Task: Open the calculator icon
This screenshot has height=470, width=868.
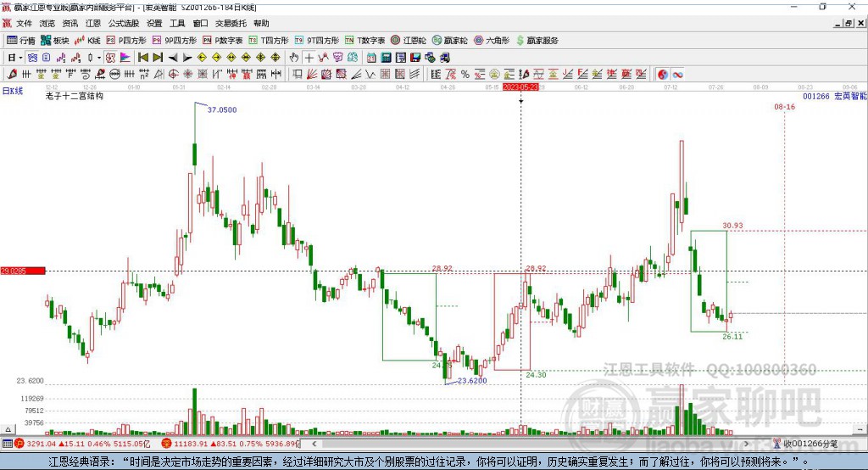Action: 386,58
